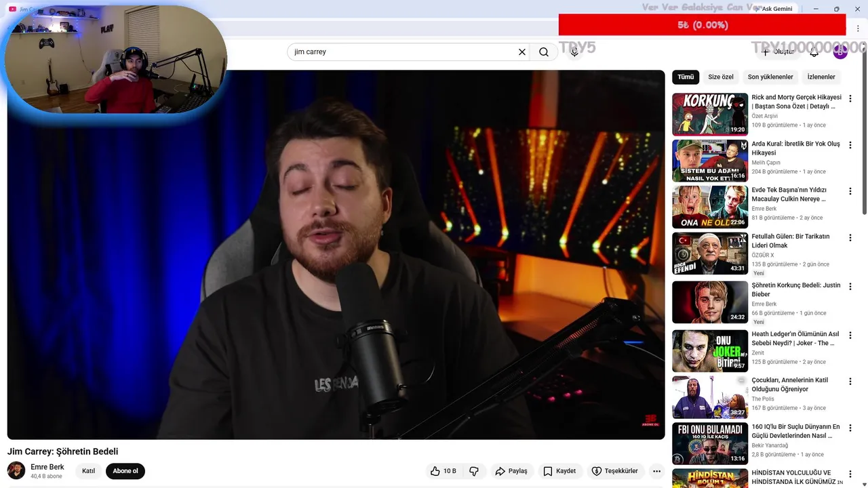Image resolution: width=868 pixels, height=488 pixels.
Task: Select the Tümü filter chip
Action: pos(686,77)
